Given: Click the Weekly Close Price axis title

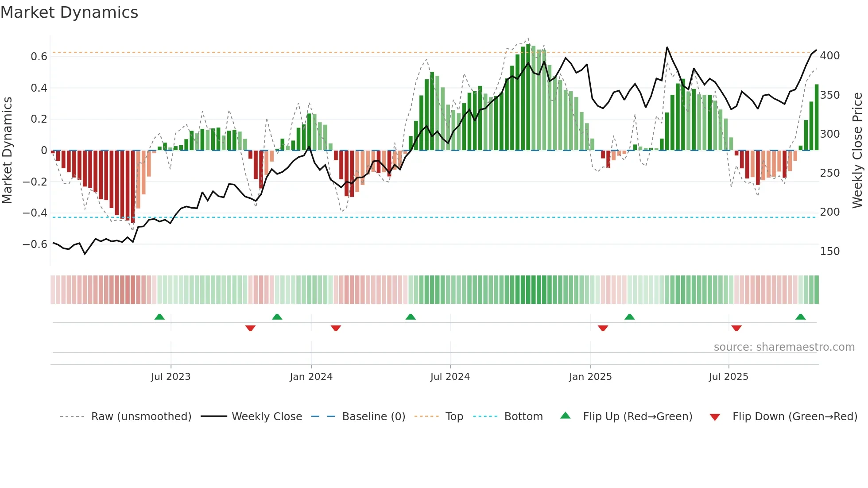Looking at the screenshot, I should tap(857, 150).
